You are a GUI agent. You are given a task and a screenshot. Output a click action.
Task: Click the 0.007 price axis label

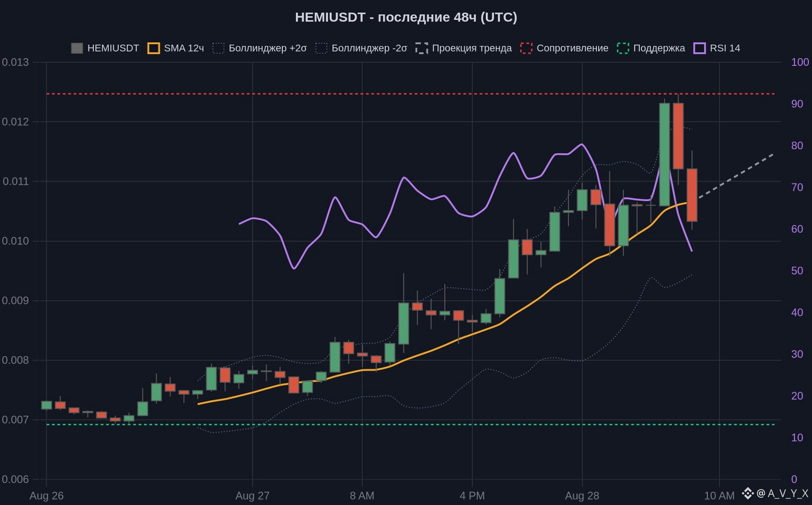[15, 420]
